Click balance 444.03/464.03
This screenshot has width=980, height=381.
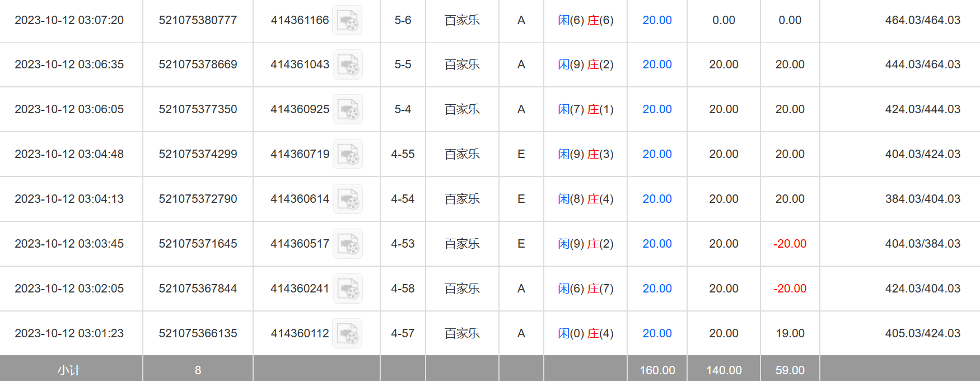[x=923, y=64]
